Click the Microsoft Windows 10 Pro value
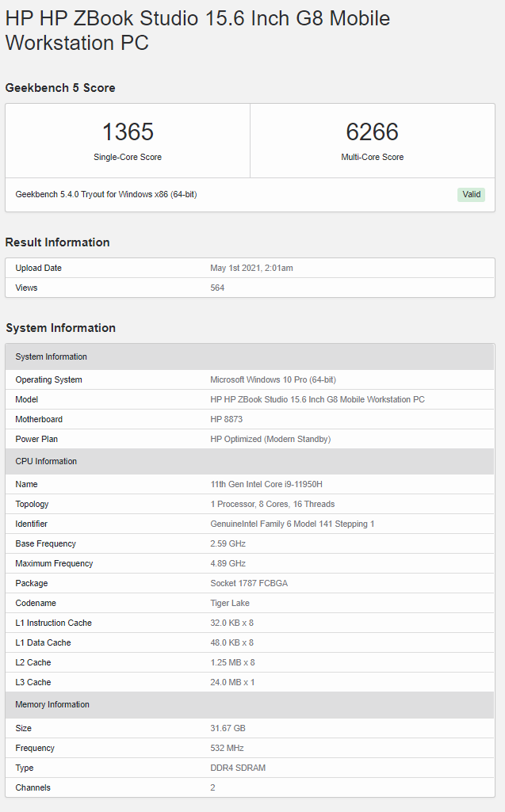The width and height of the screenshot is (505, 812). pos(274,379)
